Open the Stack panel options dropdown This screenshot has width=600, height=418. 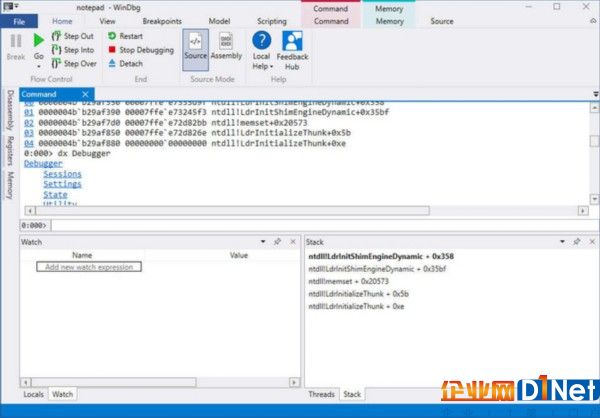tap(562, 242)
